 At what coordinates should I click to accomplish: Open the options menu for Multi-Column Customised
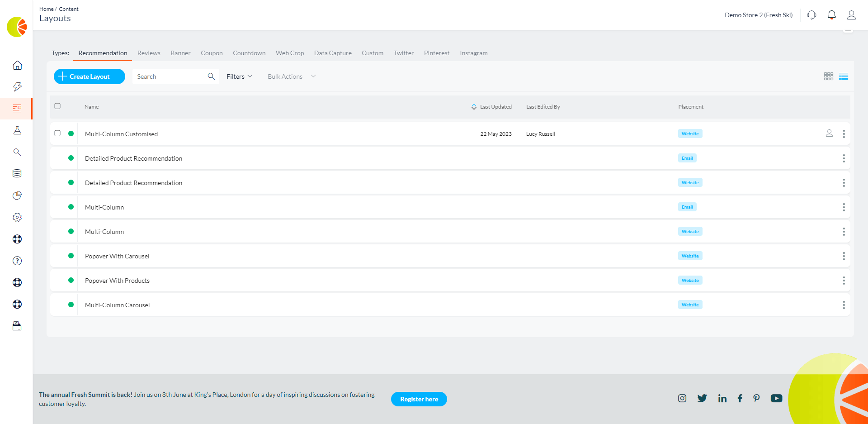[x=844, y=134]
